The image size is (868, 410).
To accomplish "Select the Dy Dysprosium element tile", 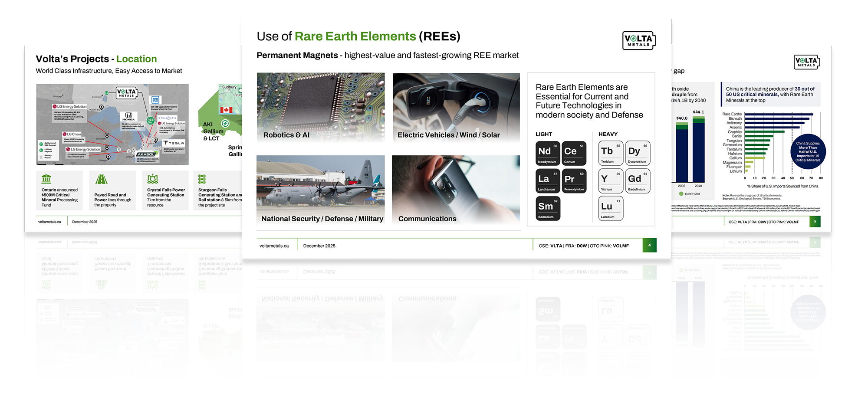I will pos(638,153).
